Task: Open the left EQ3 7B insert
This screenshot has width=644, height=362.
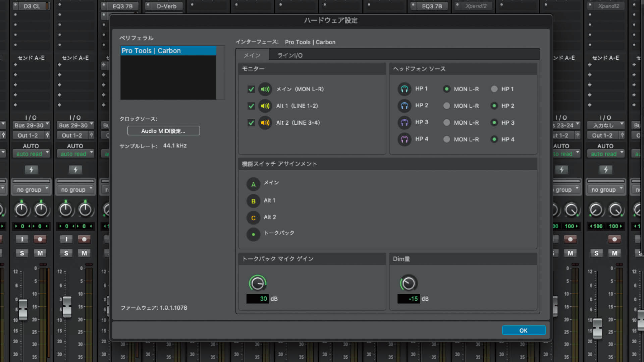Action: coord(122,6)
